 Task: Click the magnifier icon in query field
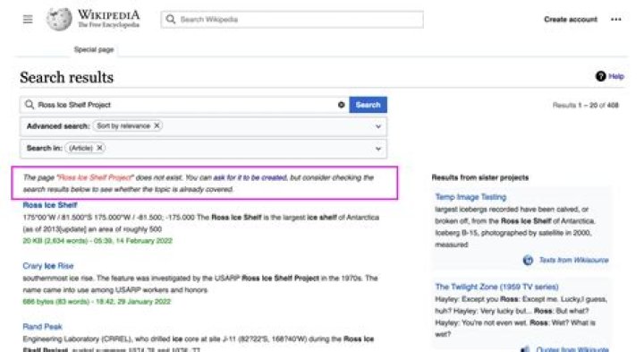30,105
